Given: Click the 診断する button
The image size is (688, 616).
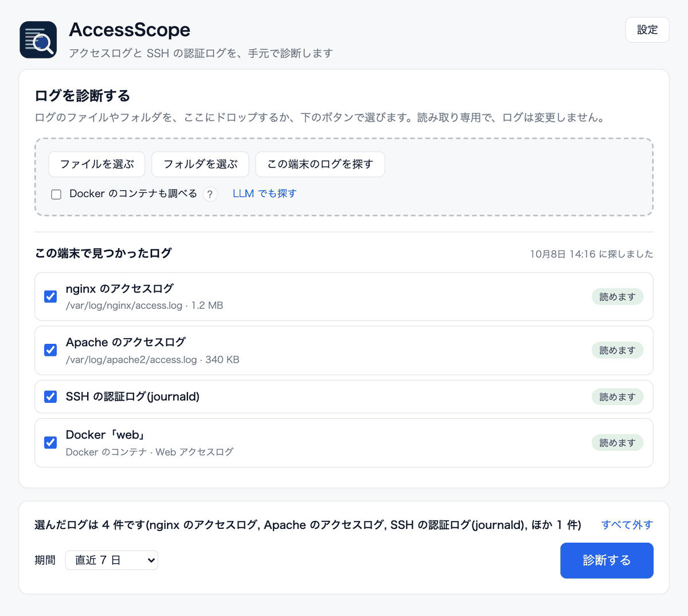Looking at the screenshot, I should click(x=607, y=560).
